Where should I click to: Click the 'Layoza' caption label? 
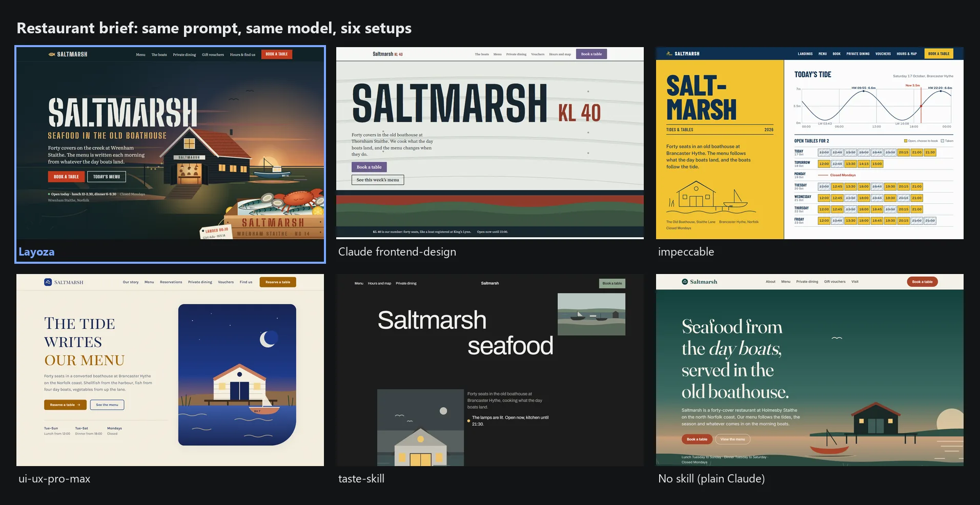click(36, 252)
